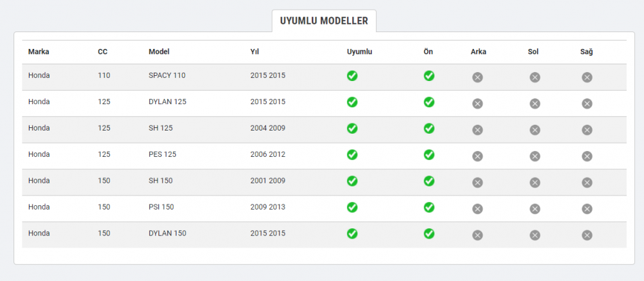This screenshot has height=281, width=644.
Task: Select the DYLAN 150 model cell
Action: (167, 233)
